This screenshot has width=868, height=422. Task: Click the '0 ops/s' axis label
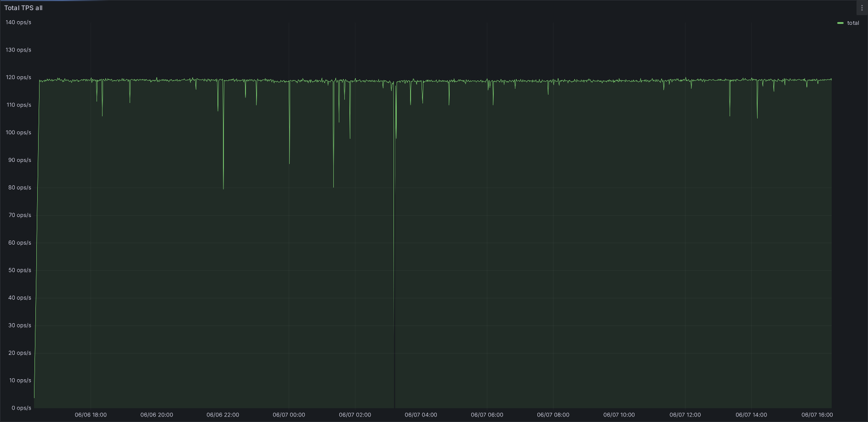pos(21,408)
